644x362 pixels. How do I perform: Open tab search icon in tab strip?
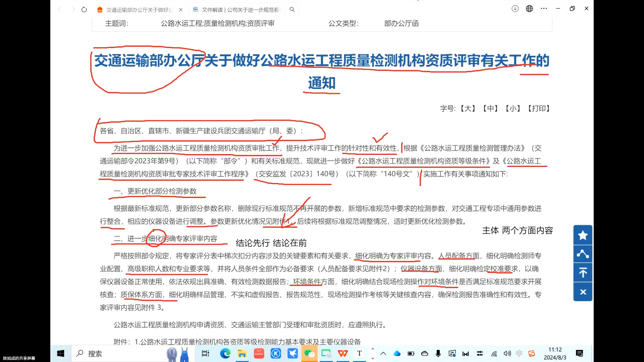(292, 9)
